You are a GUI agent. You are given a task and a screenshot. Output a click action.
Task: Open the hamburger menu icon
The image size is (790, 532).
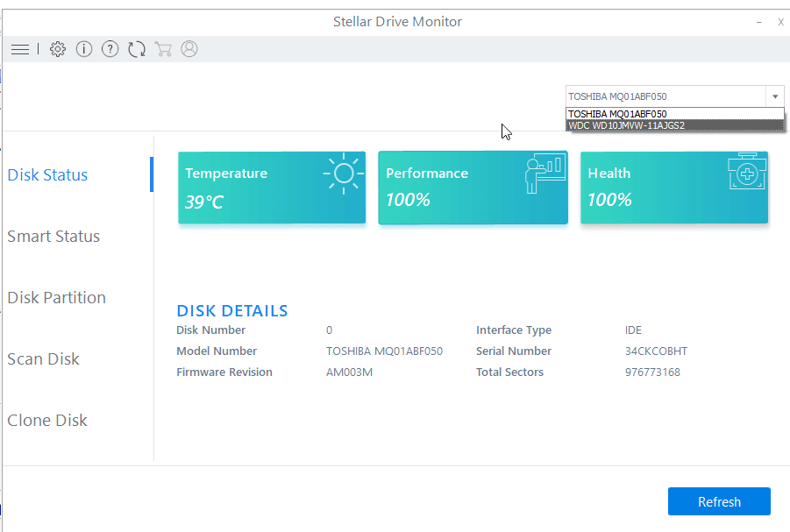click(x=20, y=49)
